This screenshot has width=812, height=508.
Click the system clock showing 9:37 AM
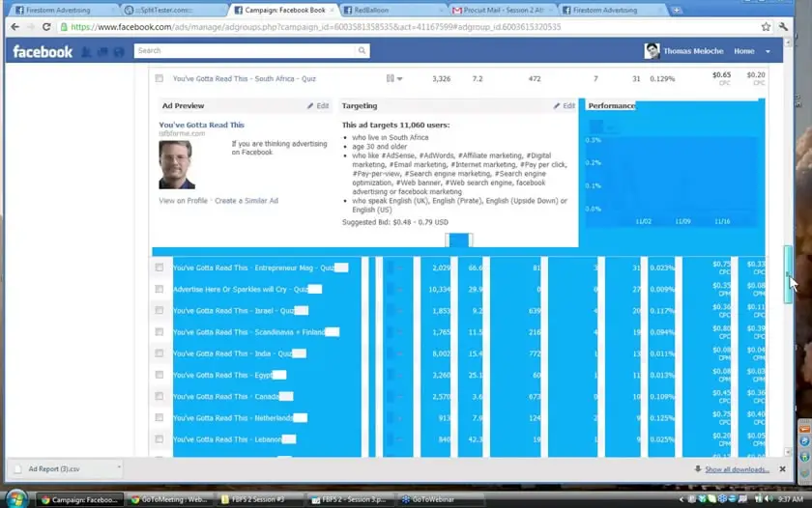(791, 499)
